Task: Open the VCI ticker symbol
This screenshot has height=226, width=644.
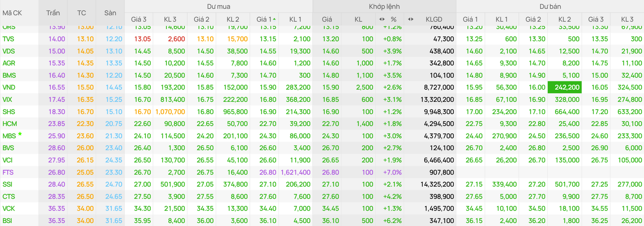Action: click(7, 160)
